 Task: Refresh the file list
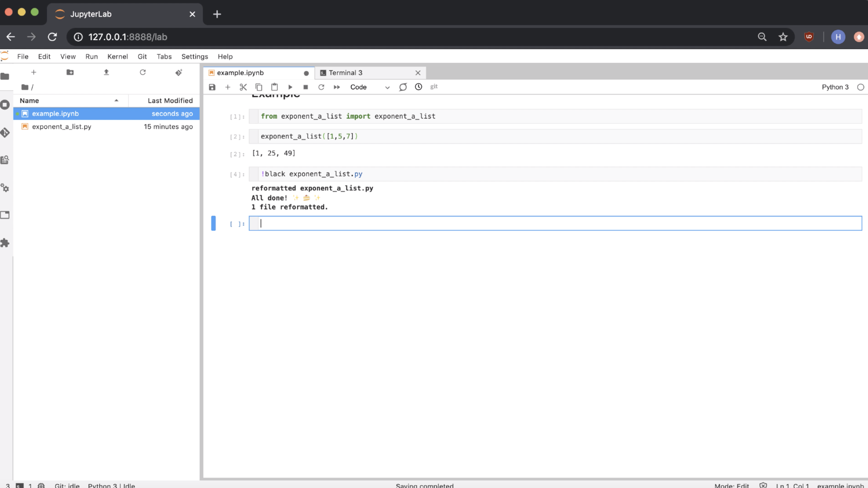tap(142, 72)
